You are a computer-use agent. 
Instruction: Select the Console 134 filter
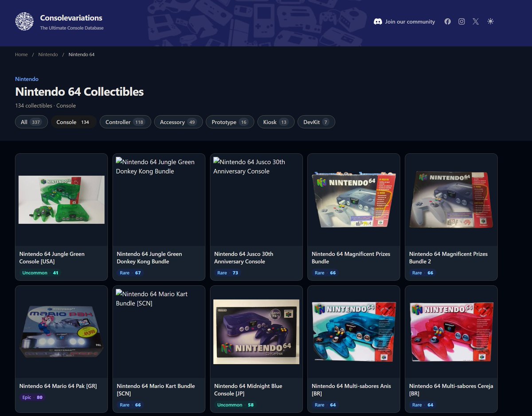pyautogui.click(x=74, y=122)
